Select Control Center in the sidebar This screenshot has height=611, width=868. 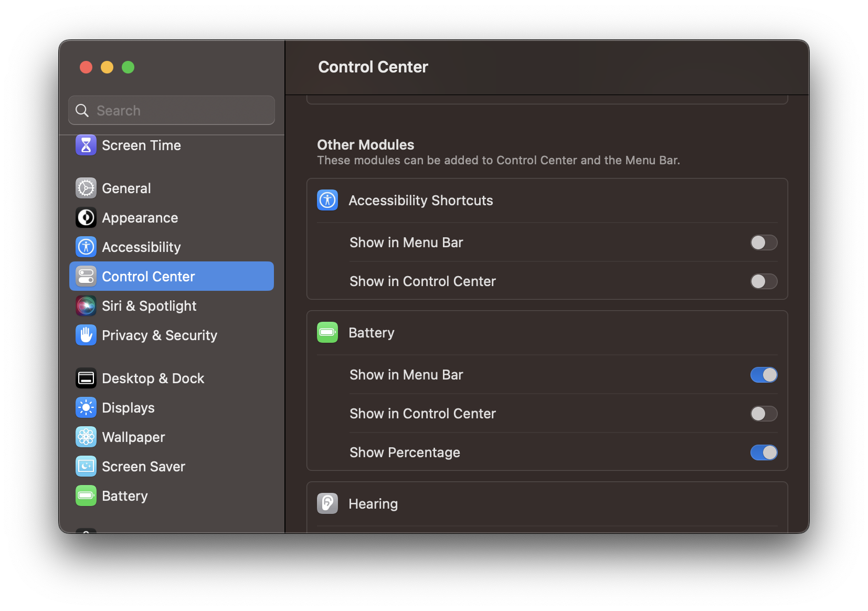point(149,276)
